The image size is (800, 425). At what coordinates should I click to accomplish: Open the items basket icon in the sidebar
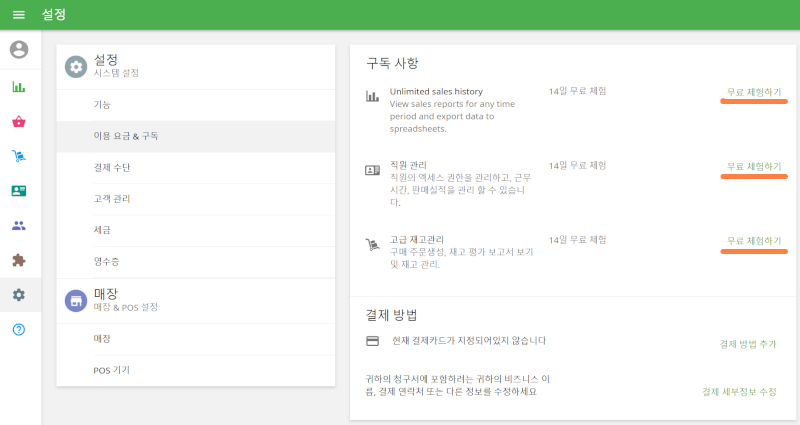(19, 122)
